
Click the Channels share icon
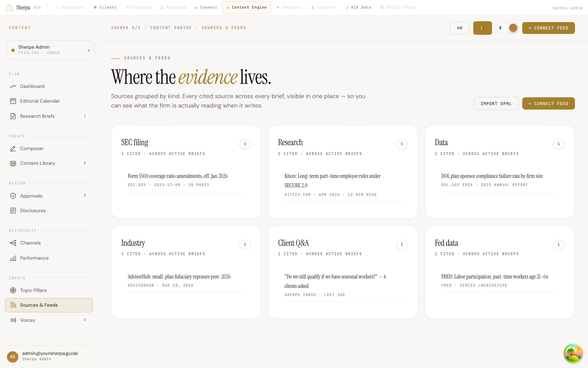tap(13, 243)
